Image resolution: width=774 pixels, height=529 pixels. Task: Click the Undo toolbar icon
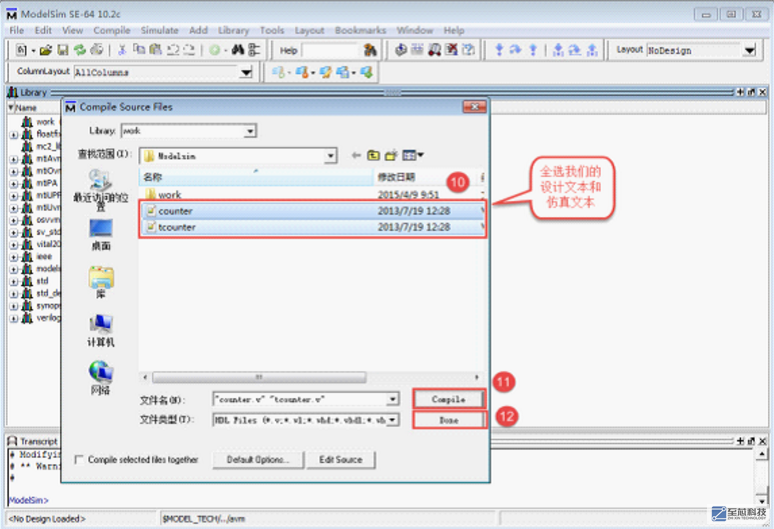[173, 50]
